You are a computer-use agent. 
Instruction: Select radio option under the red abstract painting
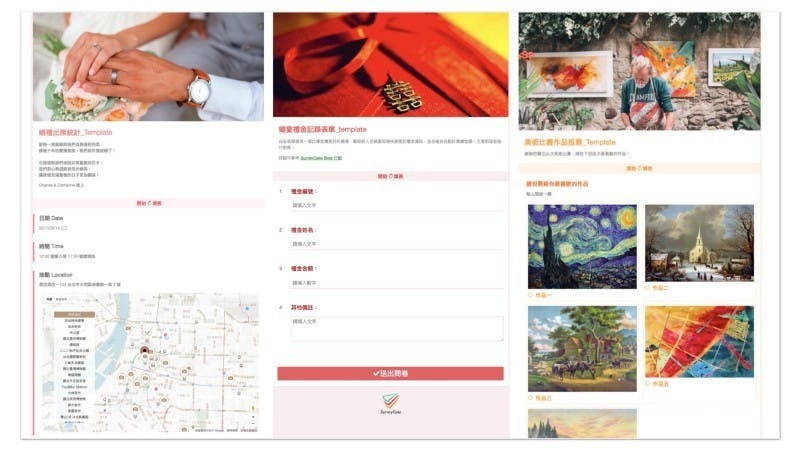[x=647, y=383]
